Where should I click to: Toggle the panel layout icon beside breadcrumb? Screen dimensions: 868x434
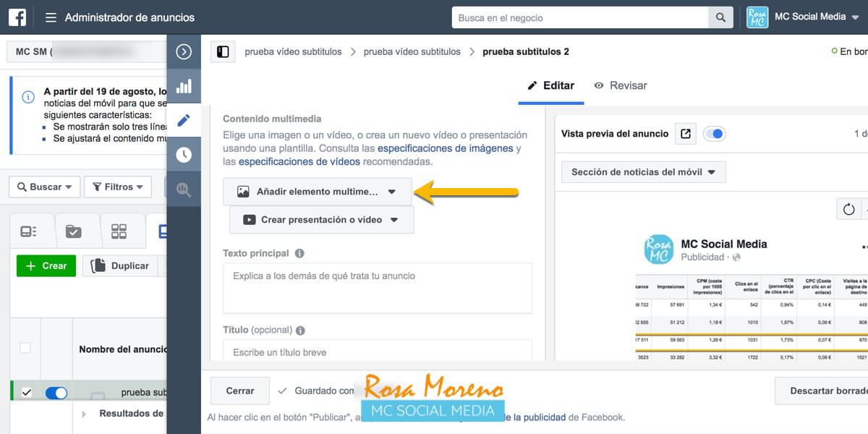coord(223,51)
